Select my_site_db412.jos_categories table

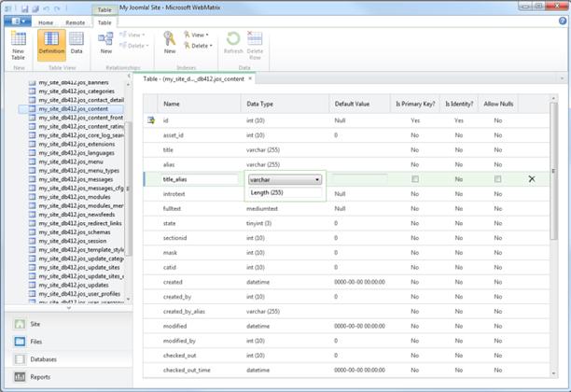coord(77,91)
